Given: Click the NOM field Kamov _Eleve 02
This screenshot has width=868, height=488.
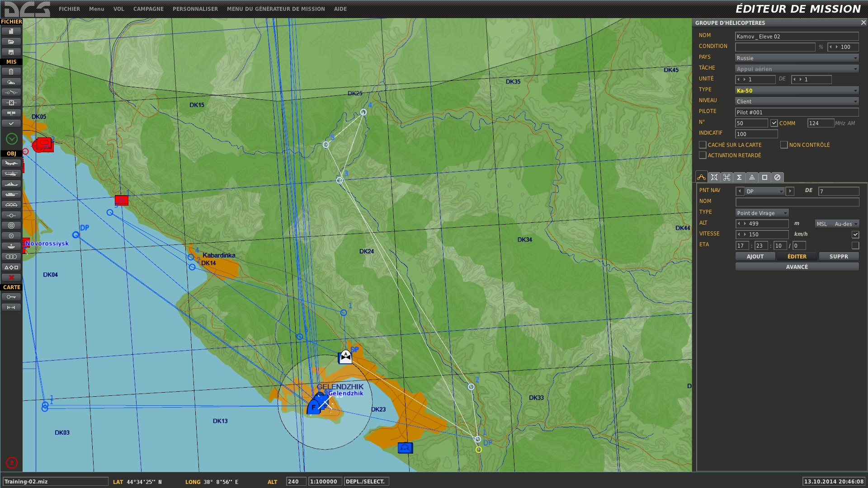Looking at the screenshot, I should click(x=797, y=36).
